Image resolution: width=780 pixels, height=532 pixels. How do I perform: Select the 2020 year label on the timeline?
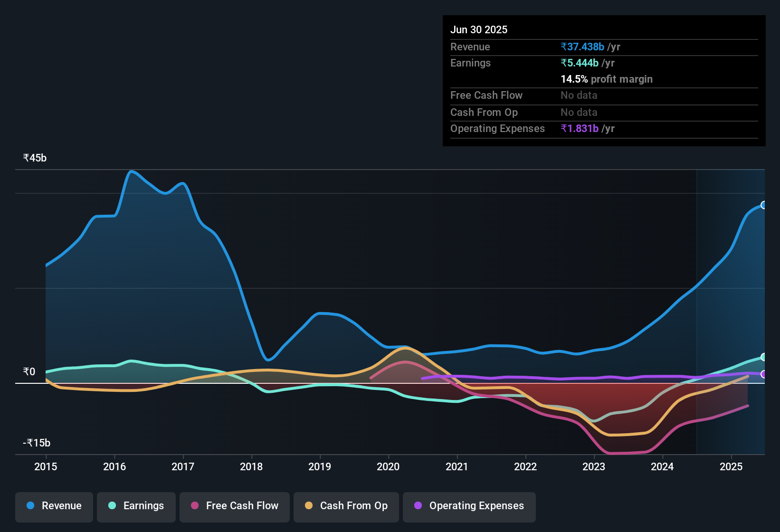[388, 467]
